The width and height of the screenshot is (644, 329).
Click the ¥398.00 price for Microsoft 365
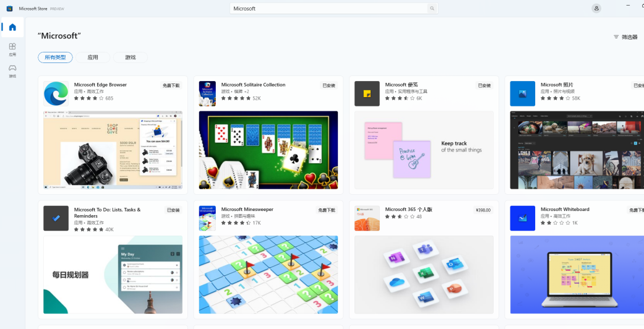coord(483,210)
